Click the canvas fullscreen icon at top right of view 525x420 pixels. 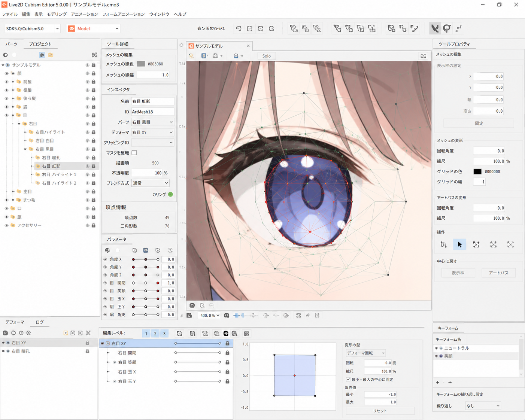coord(423,56)
